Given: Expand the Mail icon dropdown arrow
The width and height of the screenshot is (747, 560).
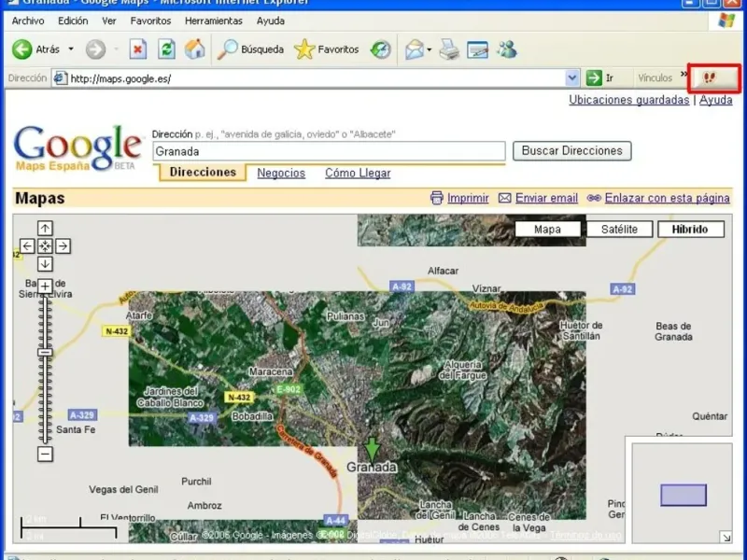Looking at the screenshot, I should (x=430, y=49).
